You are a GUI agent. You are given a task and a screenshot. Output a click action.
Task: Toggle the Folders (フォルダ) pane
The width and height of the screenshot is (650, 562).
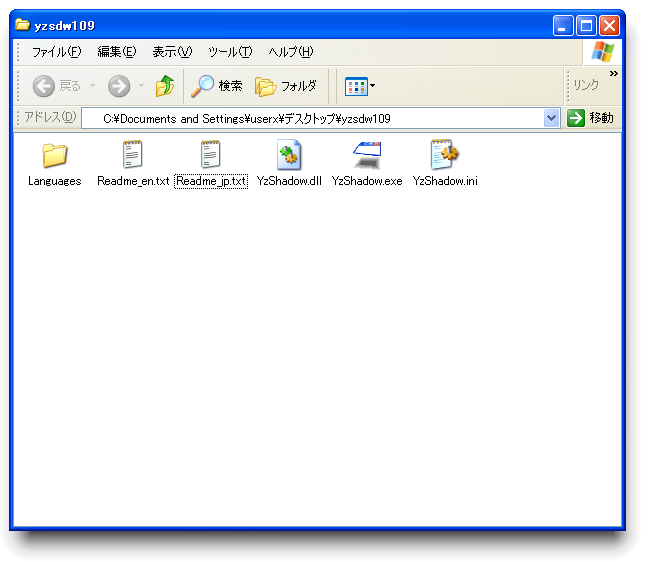pyautogui.click(x=286, y=86)
